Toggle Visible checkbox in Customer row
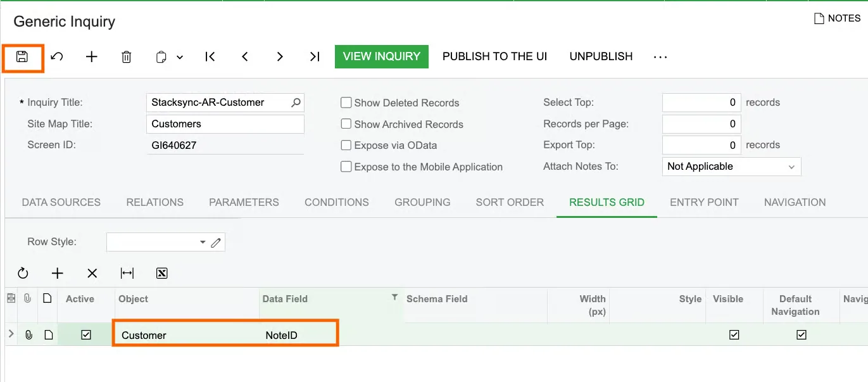The image size is (868, 382). coord(734,335)
